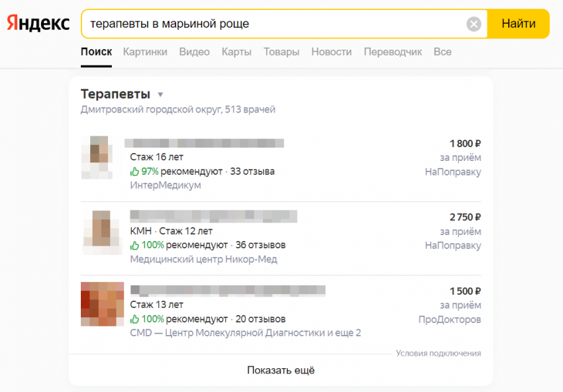Clear the search query with X icon
The width and height of the screenshot is (563, 392).
click(474, 24)
